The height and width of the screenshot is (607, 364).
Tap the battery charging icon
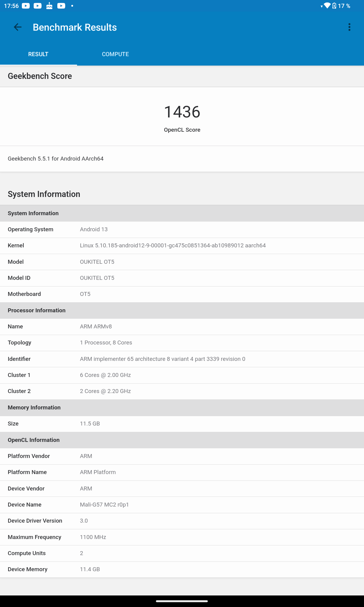tap(334, 6)
